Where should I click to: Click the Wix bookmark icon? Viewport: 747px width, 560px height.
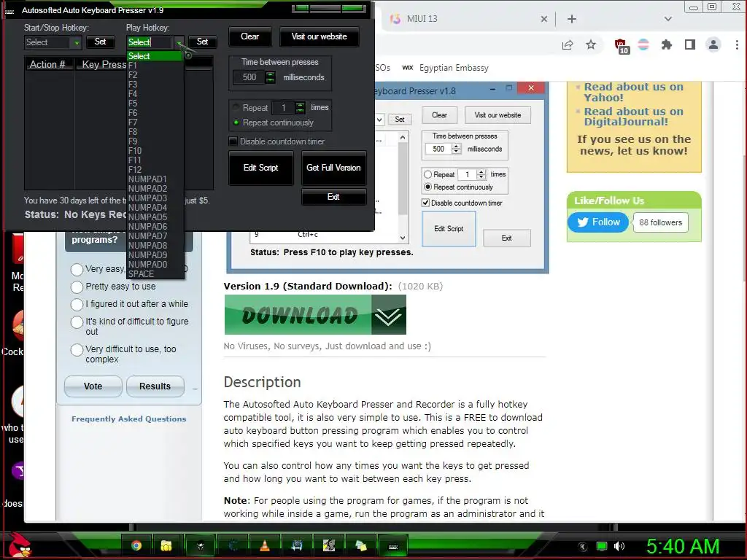point(407,68)
